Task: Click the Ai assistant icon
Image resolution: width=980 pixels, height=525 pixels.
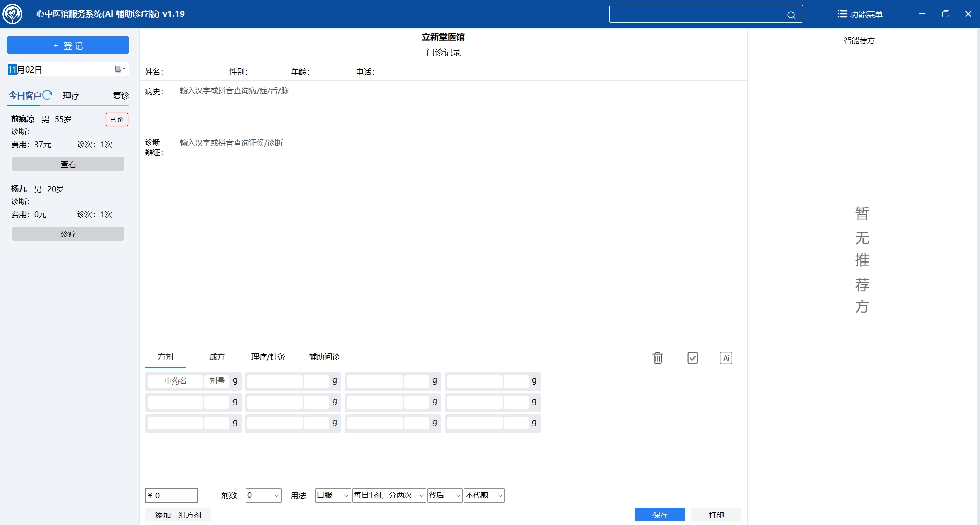Action: [726, 357]
